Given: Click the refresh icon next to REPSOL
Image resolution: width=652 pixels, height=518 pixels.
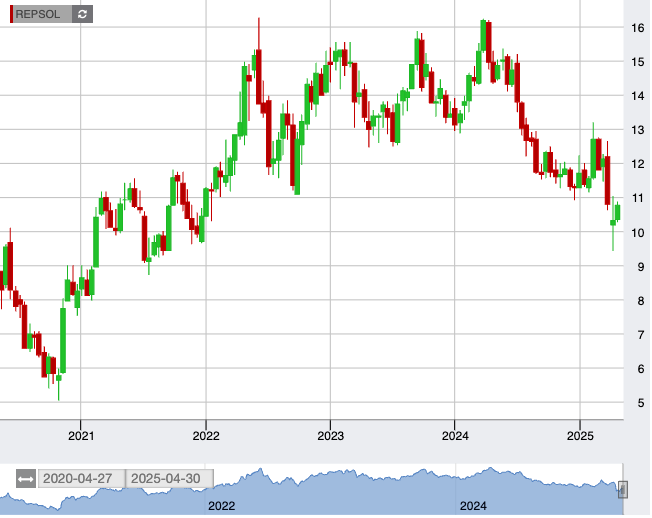Looking at the screenshot, I should point(82,14).
